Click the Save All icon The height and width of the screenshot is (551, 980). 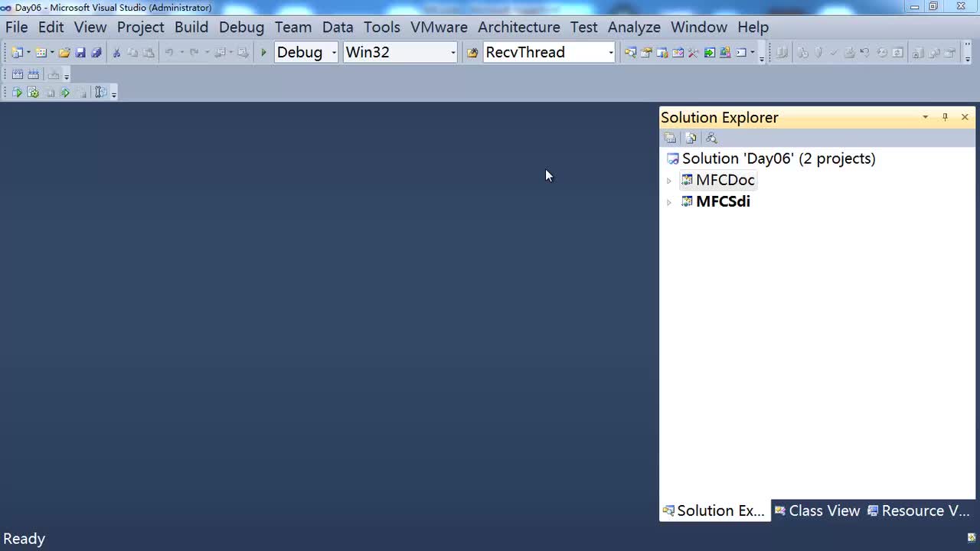(96, 53)
